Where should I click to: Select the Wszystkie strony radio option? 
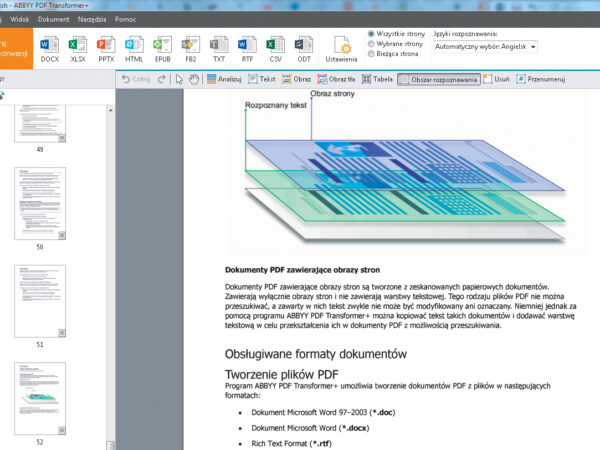coord(373,33)
